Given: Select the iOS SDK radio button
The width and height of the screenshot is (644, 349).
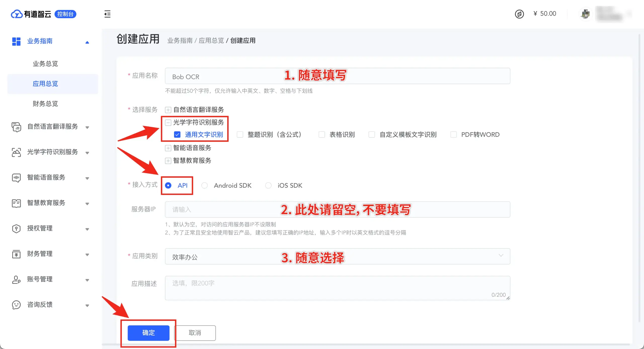Looking at the screenshot, I should [x=268, y=185].
